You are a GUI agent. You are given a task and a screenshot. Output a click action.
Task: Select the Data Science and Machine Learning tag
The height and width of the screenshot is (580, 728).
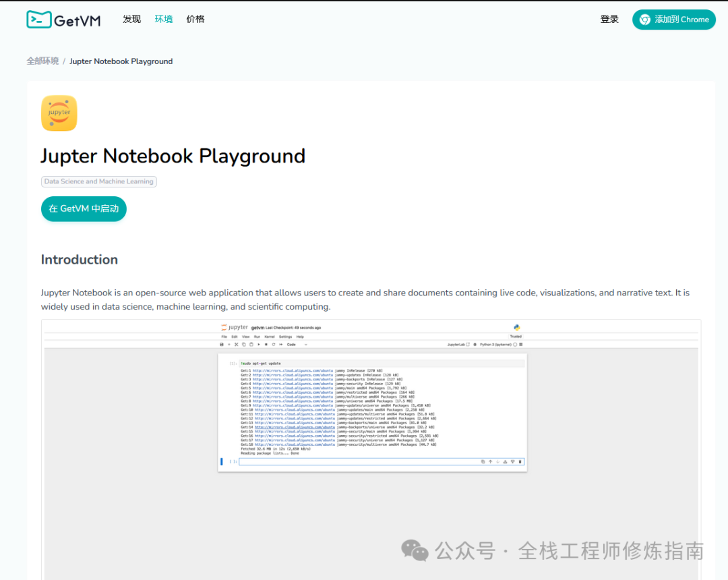[x=99, y=181]
